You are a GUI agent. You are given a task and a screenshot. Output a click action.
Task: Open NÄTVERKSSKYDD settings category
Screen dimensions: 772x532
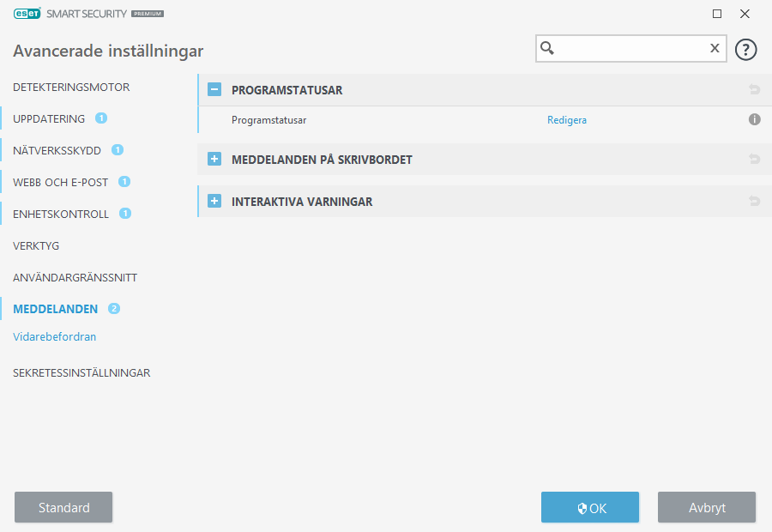point(57,151)
